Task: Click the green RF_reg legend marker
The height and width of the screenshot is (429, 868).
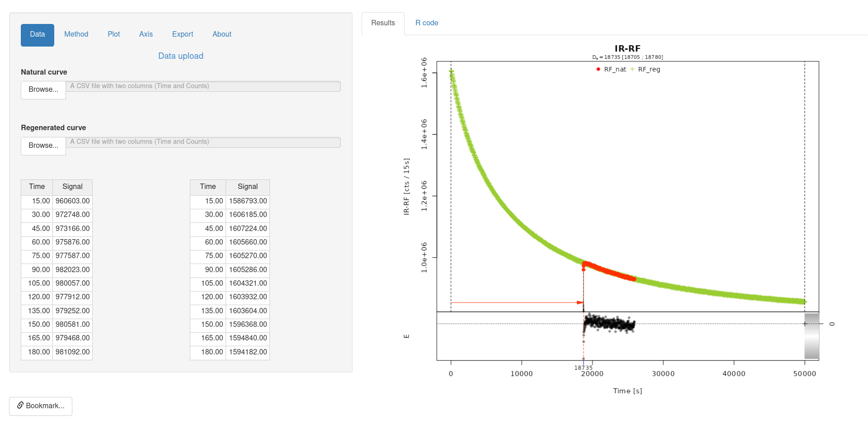Action: click(x=632, y=69)
